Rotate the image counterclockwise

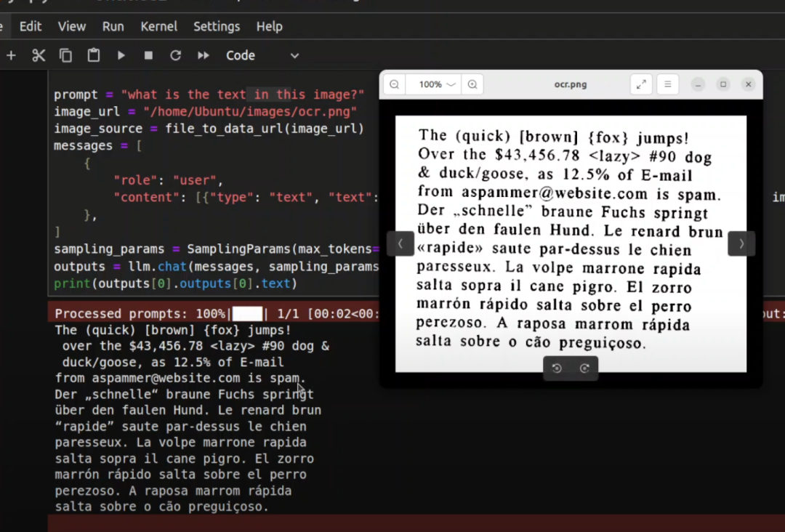tap(557, 368)
